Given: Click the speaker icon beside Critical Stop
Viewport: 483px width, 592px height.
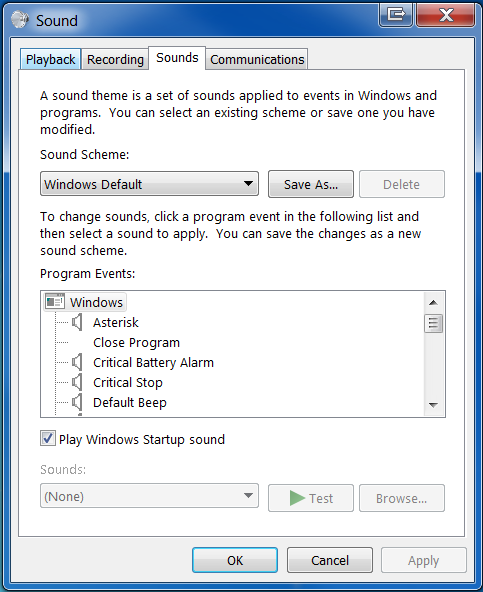Looking at the screenshot, I should coord(77,382).
